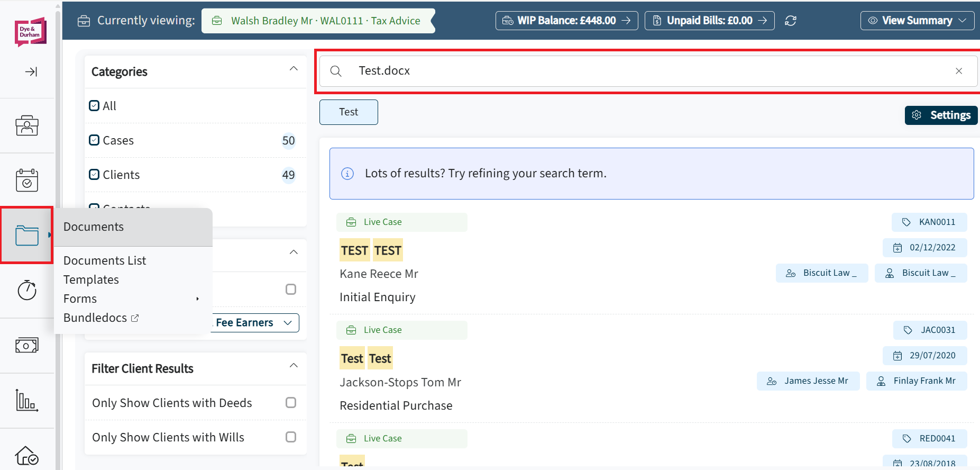This screenshot has height=470, width=980.
Task: Click the search magnifier icon
Action: 336,71
